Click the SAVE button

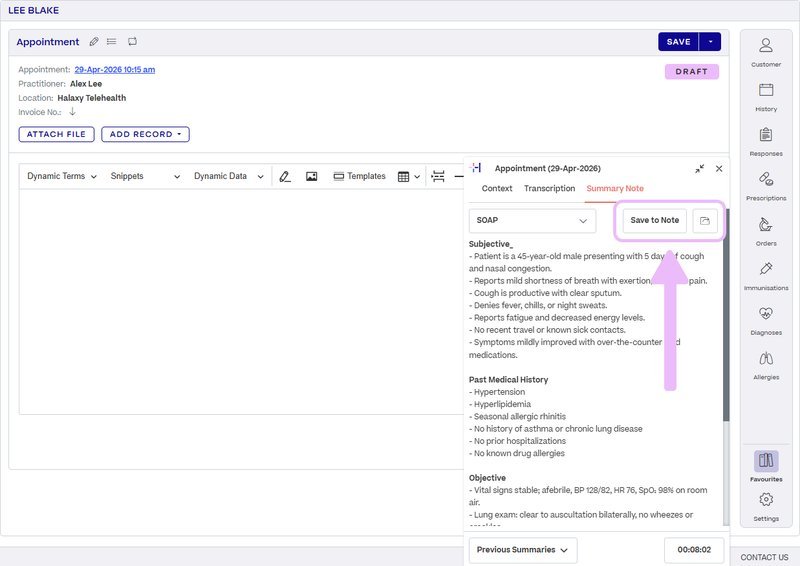pos(679,42)
